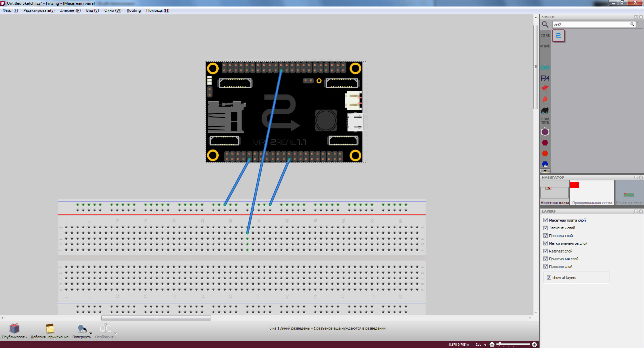Toggle Макетная плата слой checkbox
The width and height of the screenshot is (644, 348).
click(545, 220)
